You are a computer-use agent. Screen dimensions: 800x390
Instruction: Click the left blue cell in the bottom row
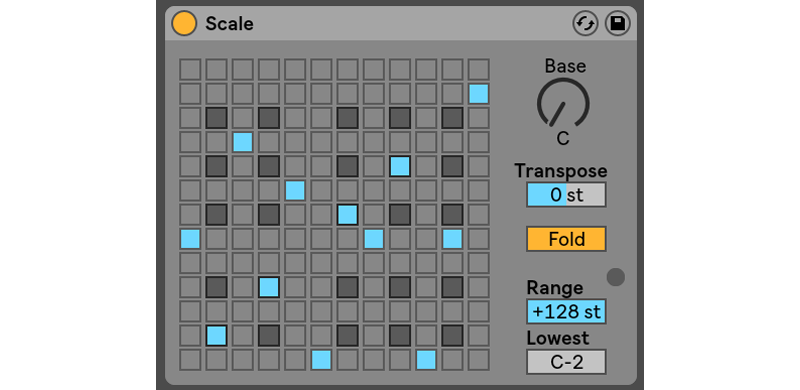pos(321,359)
